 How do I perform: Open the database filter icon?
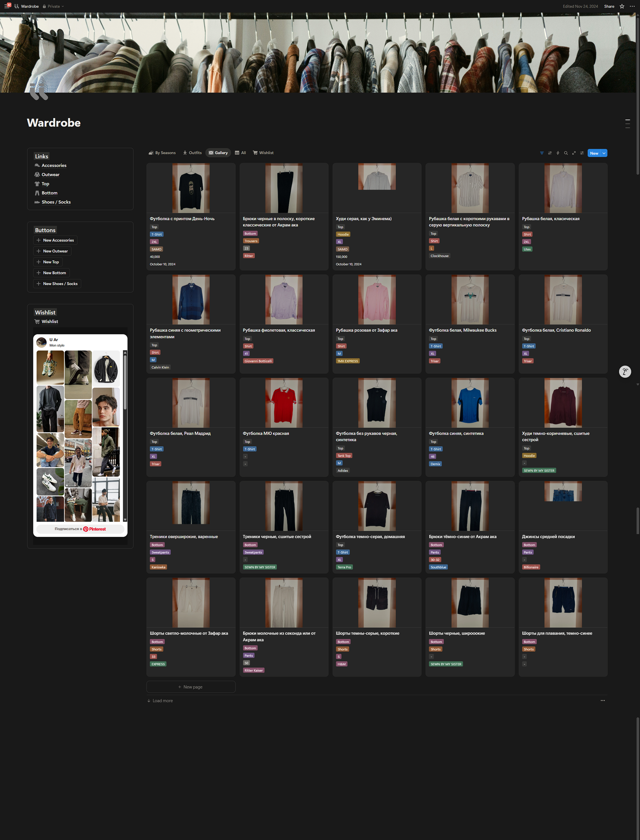point(542,153)
